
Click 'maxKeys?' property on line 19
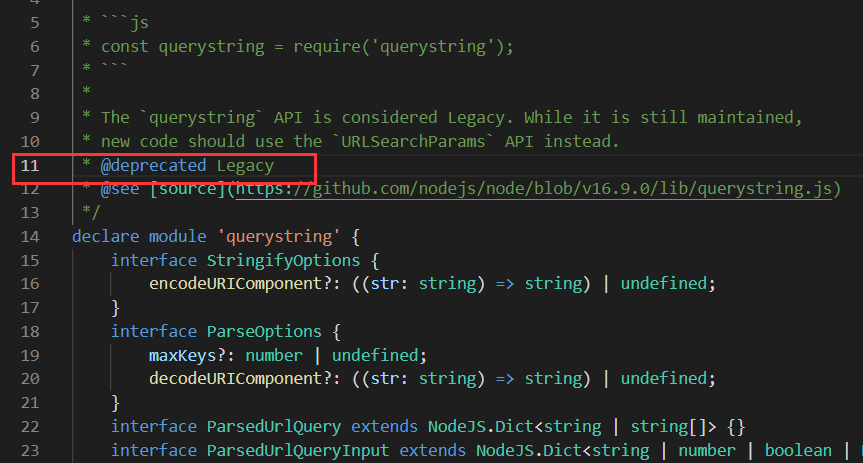(187, 355)
